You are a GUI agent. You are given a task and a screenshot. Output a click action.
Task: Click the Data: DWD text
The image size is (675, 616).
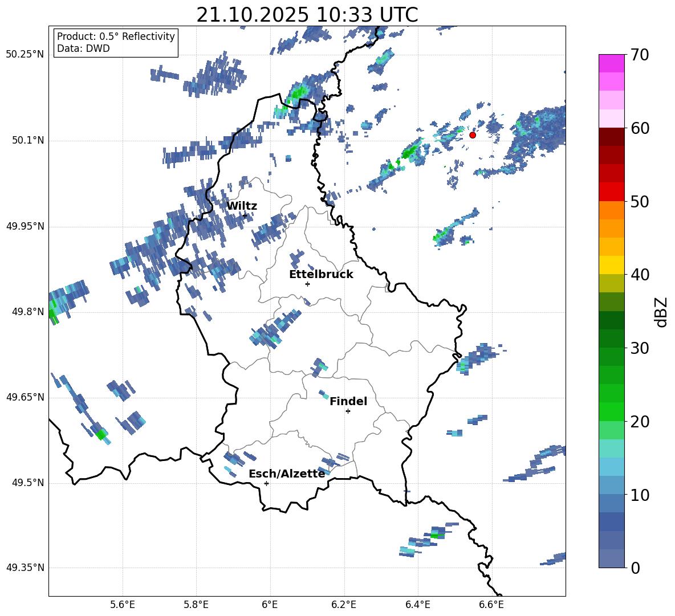[83, 48]
